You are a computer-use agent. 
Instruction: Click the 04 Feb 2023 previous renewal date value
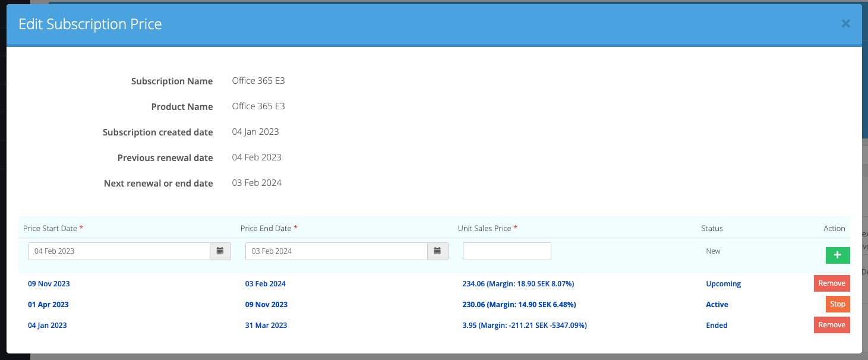pyautogui.click(x=257, y=157)
